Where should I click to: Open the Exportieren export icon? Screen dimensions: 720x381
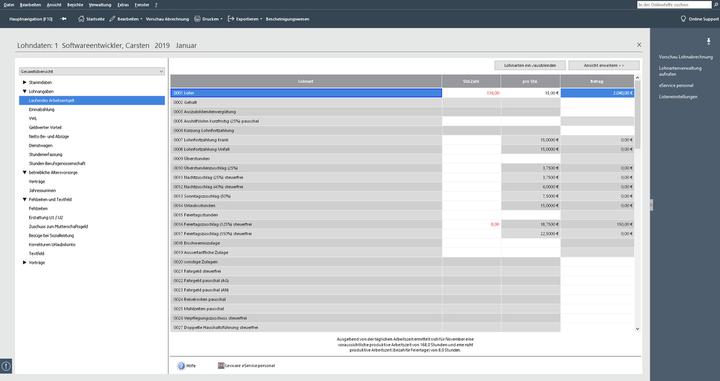(231, 19)
